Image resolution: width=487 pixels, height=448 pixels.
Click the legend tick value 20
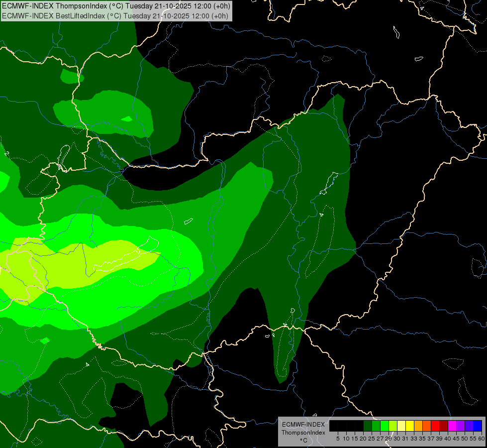[363, 439]
